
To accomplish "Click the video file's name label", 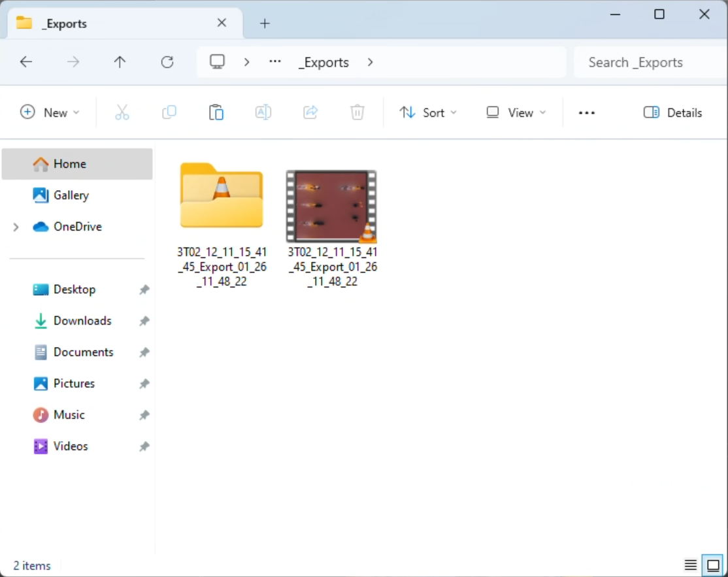I will coord(333,267).
